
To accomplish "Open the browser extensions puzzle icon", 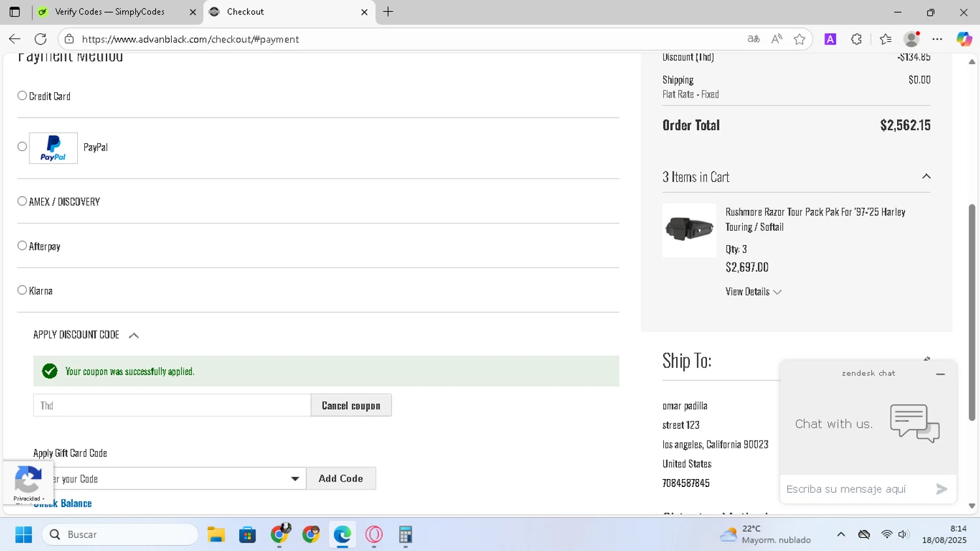I will pos(857,39).
